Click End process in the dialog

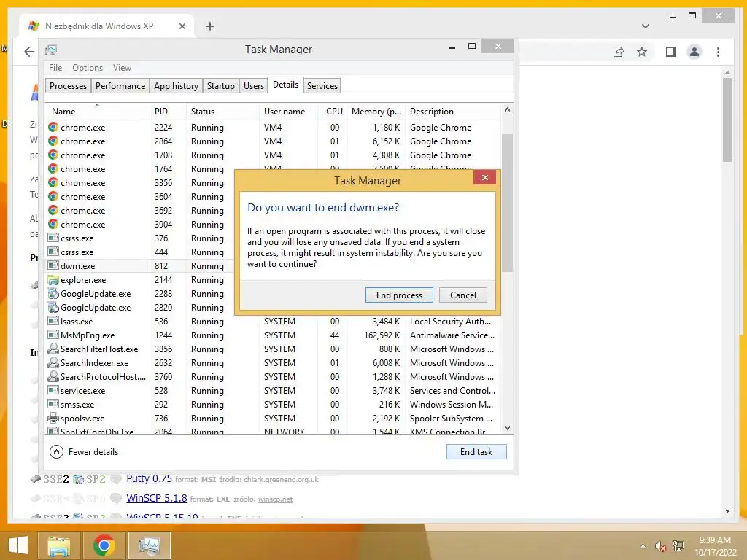point(399,295)
